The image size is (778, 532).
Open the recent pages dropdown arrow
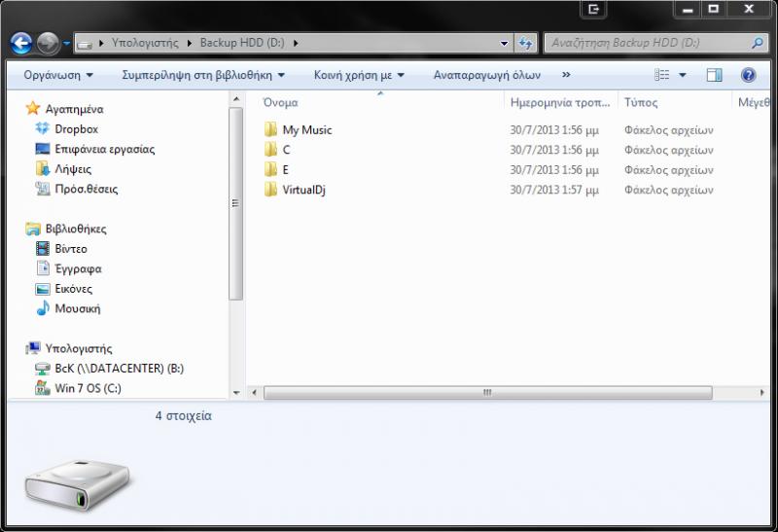[x=66, y=43]
